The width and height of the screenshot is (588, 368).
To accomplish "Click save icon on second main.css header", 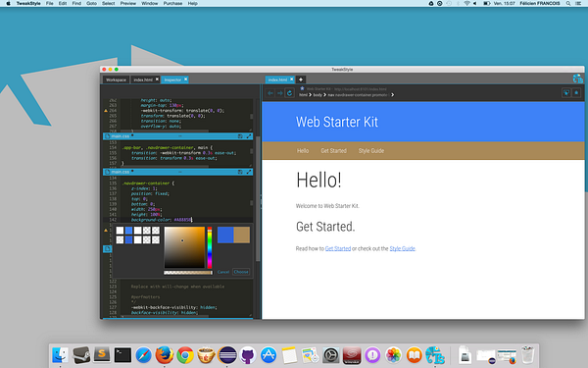I will point(240,172).
